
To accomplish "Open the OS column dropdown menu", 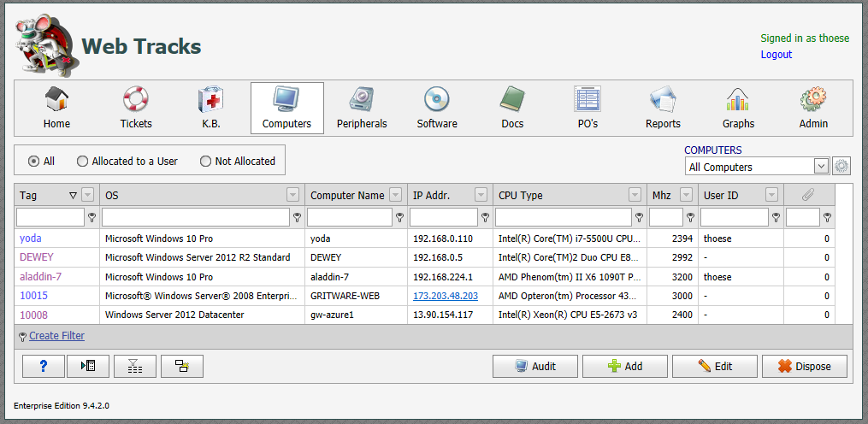I will point(292,195).
